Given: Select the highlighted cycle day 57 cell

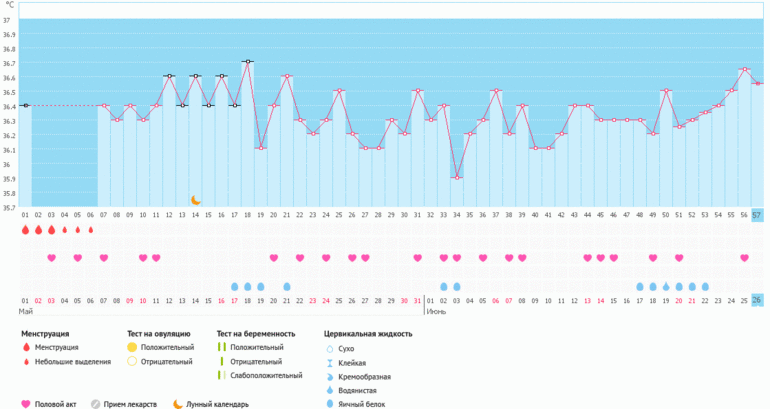Looking at the screenshot, I should 757,214.
